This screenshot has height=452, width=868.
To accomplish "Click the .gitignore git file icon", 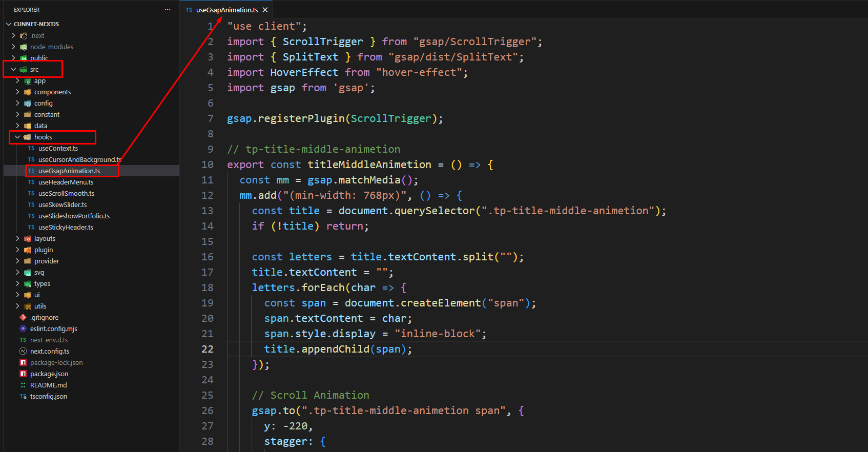I will tap(23, 318).
